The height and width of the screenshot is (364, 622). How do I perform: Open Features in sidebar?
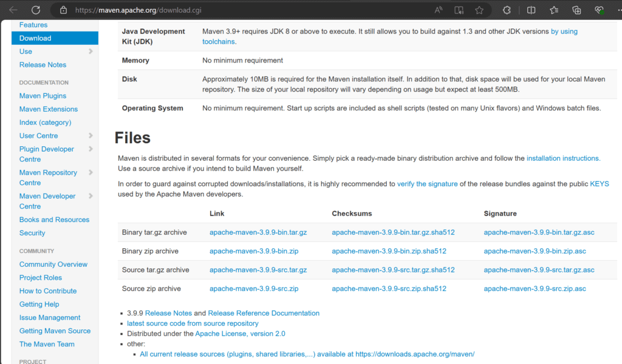pos(33,25)
